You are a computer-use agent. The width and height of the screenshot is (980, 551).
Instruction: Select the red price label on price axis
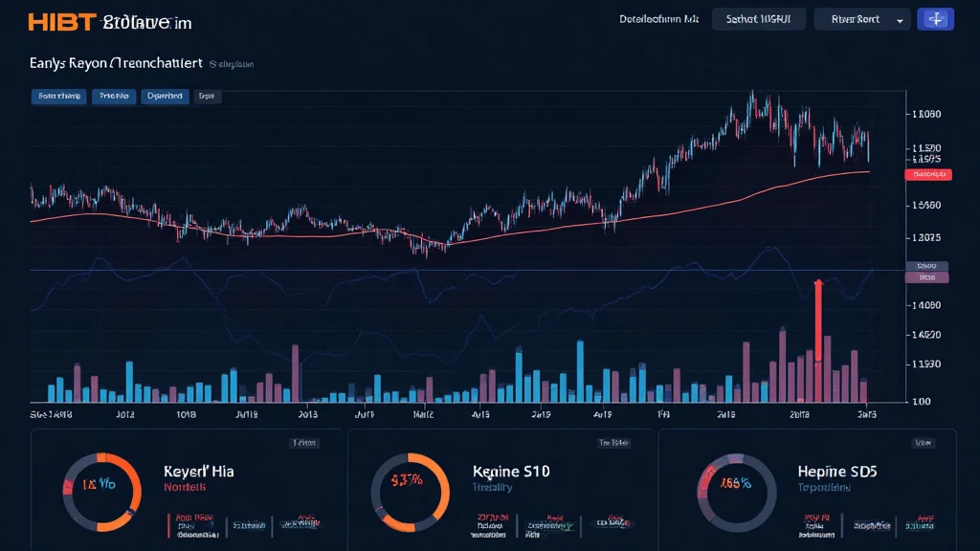pos(928,174)
